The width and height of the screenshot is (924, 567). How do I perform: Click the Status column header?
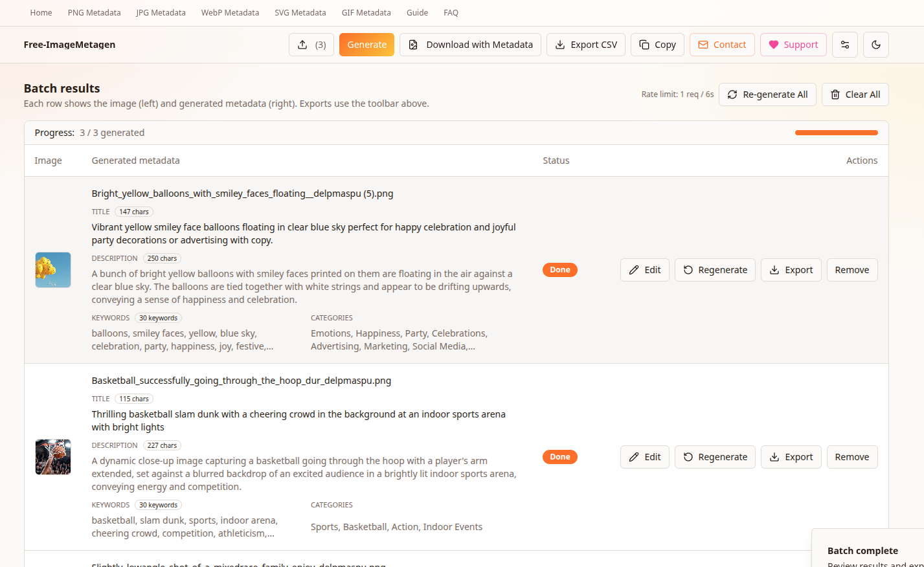click(556, 161)
